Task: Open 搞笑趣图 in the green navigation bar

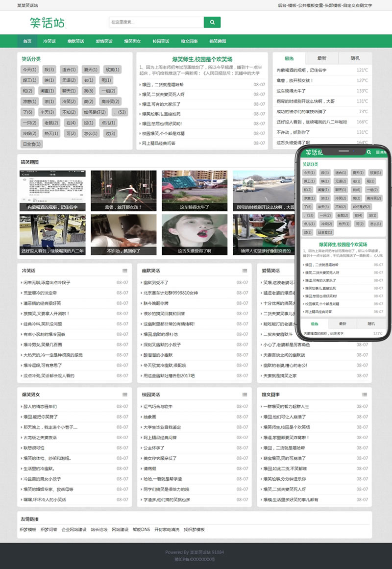Action: pyautogui.click(x=218, y=42)
